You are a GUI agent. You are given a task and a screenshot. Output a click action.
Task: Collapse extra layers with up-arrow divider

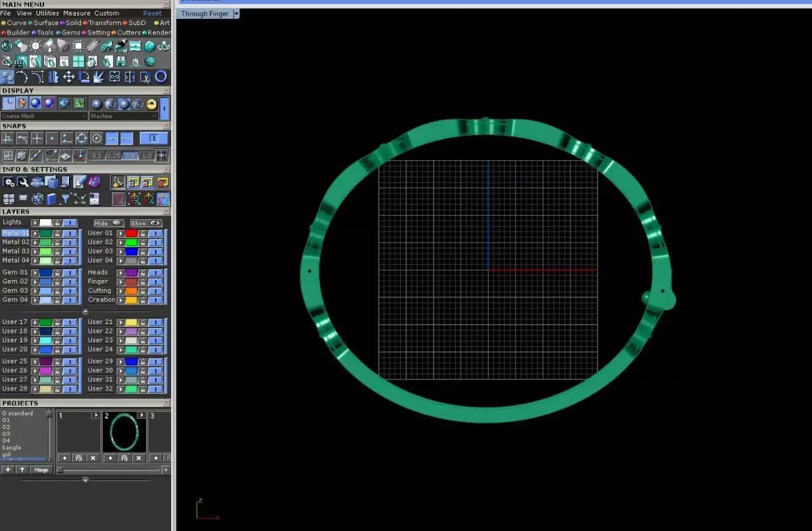(85, 311)
